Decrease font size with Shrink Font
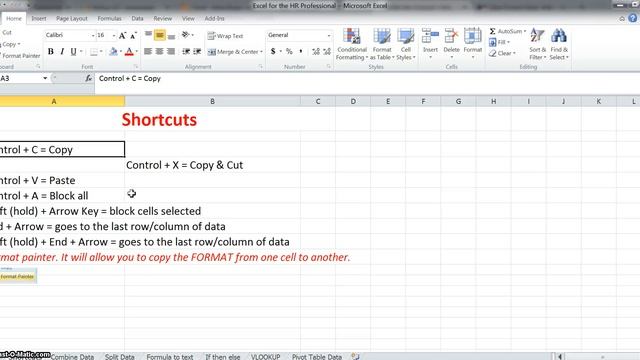The height and width of the screenshot is (360, 640). (x=133, y=36)
